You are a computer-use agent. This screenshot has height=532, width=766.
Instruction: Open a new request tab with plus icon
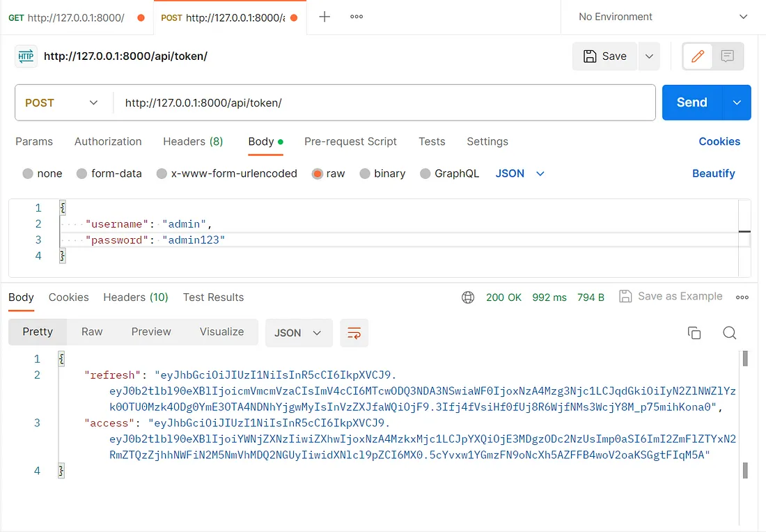pyautogui.click(x=324, y=16)
